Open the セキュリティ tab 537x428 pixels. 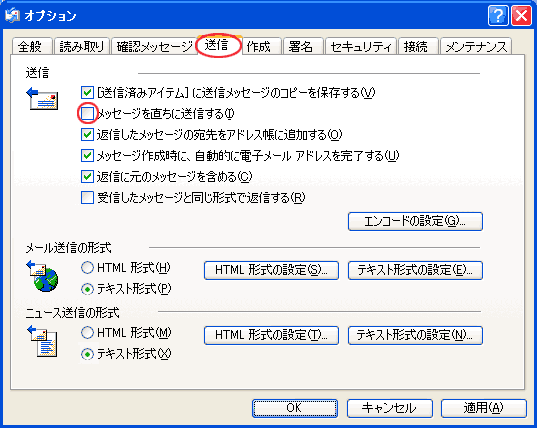pos(361,46)
